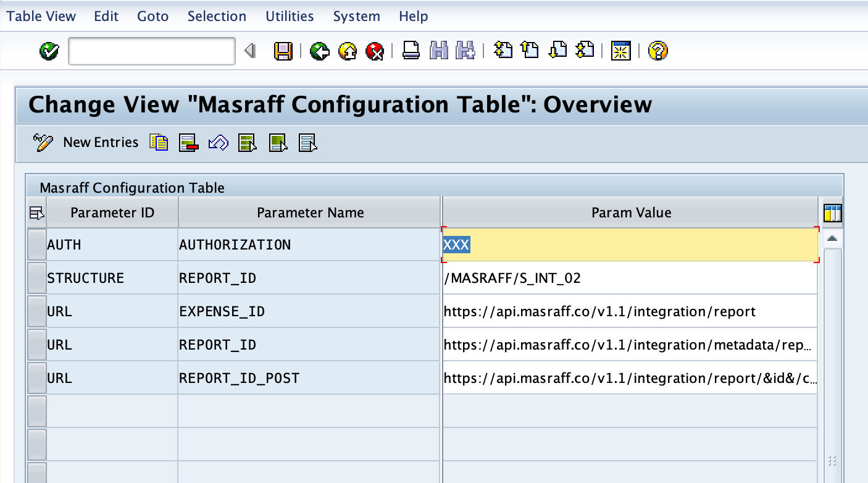
Task: Click the integration/report URL value field
Action: 631,311
